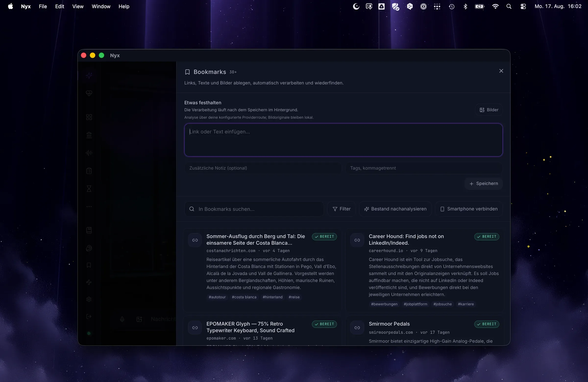Open the 'Smirmoor Pedals' bookmark title
This screenshot has height=382, width=588.
click(x=389, y=324)
